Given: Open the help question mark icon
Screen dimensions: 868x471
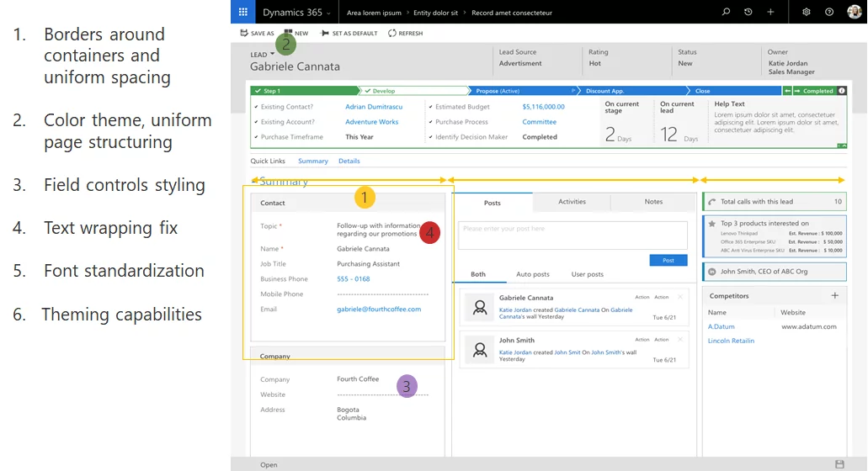Looking at the screenshot, I should [828, 12].
